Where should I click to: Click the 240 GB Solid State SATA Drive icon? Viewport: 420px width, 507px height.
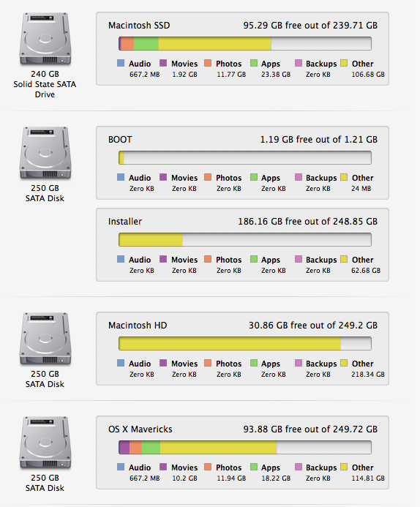(x=45, y=39)
